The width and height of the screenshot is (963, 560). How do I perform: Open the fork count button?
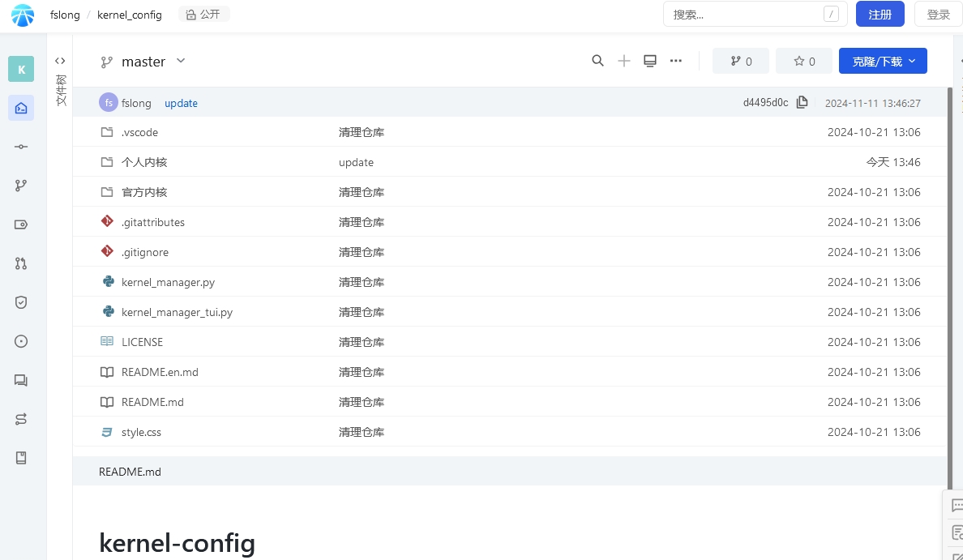tap(741, 61)
